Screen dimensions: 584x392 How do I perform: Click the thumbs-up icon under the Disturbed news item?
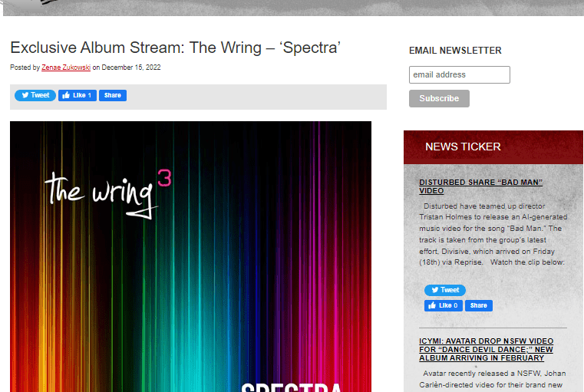pos(432,305)
